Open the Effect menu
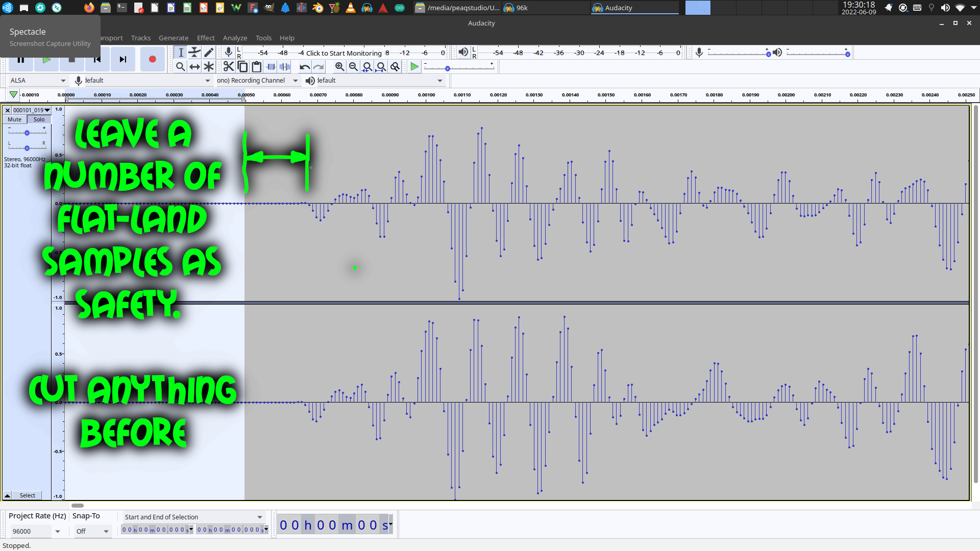This screenshot has width=980, height=551. [205, 37]
